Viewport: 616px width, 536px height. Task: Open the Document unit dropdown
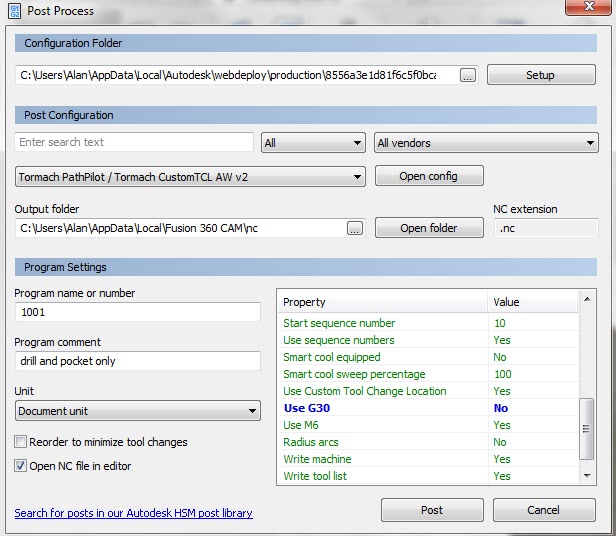coord(138,411)
